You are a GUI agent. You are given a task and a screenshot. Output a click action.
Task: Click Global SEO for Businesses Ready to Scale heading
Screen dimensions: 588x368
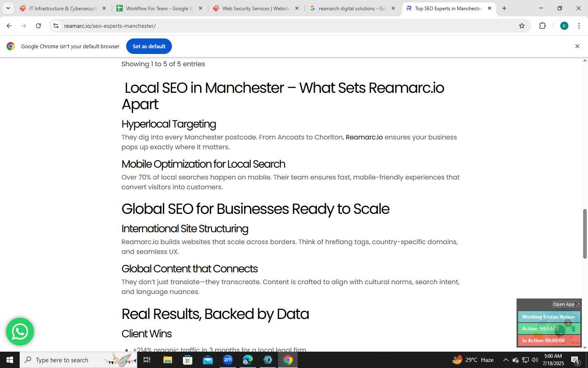255,209
